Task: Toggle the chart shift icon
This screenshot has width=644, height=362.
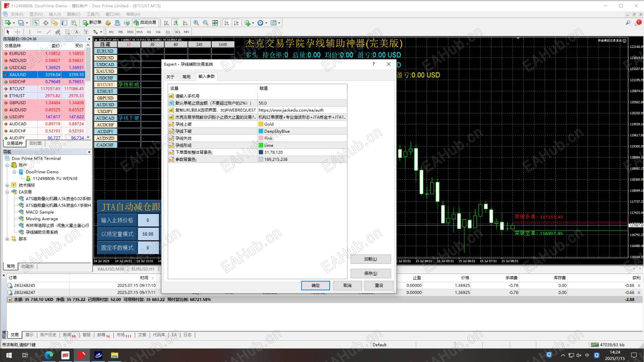Action: [x=236, y=23]
